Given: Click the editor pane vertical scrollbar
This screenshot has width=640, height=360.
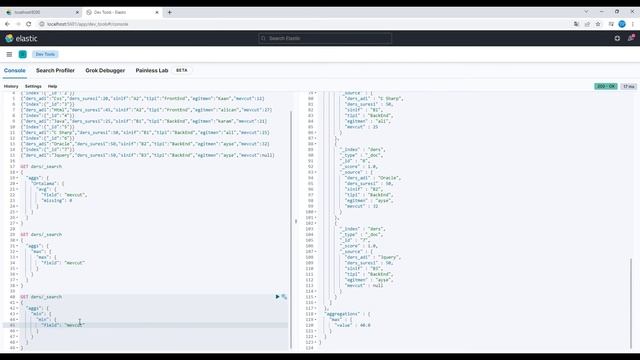Looking at the screenshot, I should (291, 230).
